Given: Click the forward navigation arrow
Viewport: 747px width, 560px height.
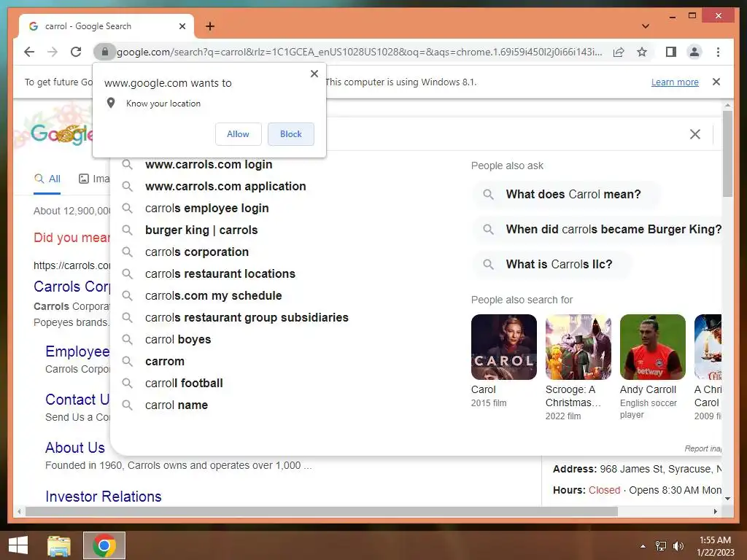Looking at the screenshot, I should 53,52.
